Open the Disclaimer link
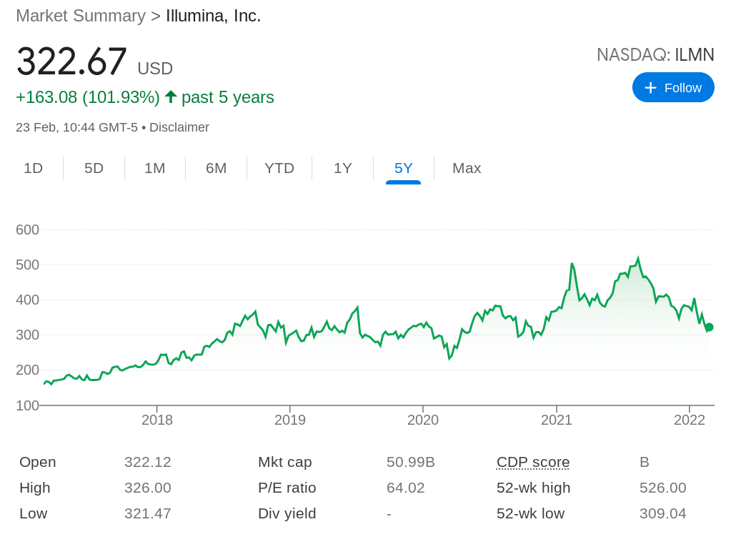 point(179,127)
